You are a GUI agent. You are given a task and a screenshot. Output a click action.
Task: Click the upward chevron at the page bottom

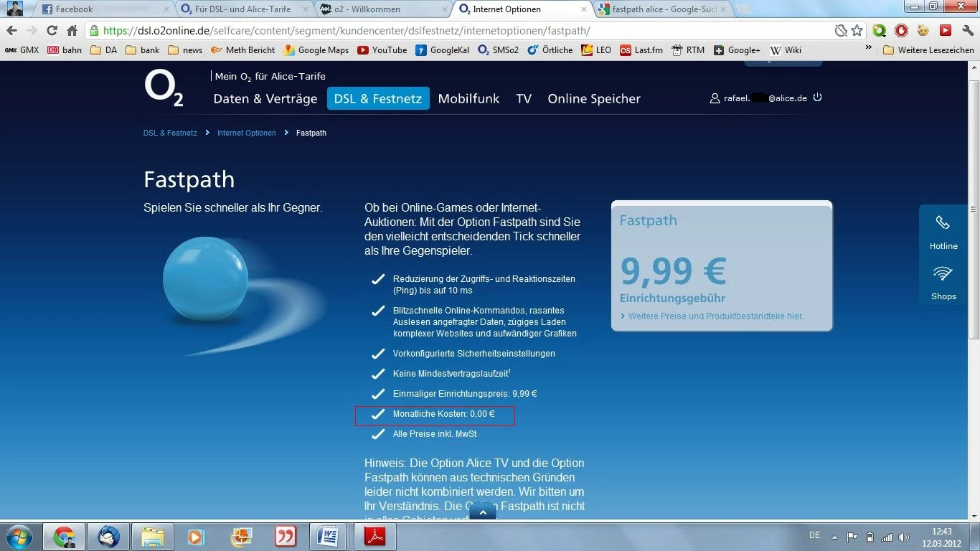(483, 512)
